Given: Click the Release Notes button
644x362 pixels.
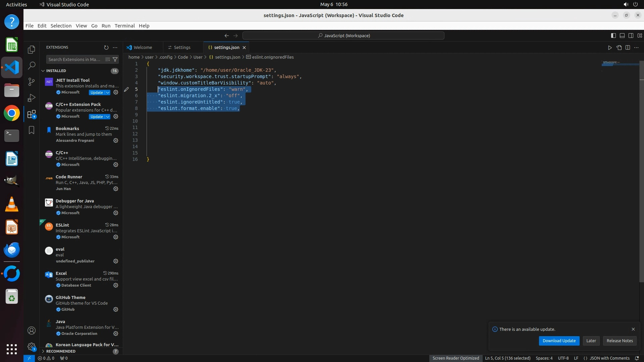Looking at the screenshot, I should 620,341.
